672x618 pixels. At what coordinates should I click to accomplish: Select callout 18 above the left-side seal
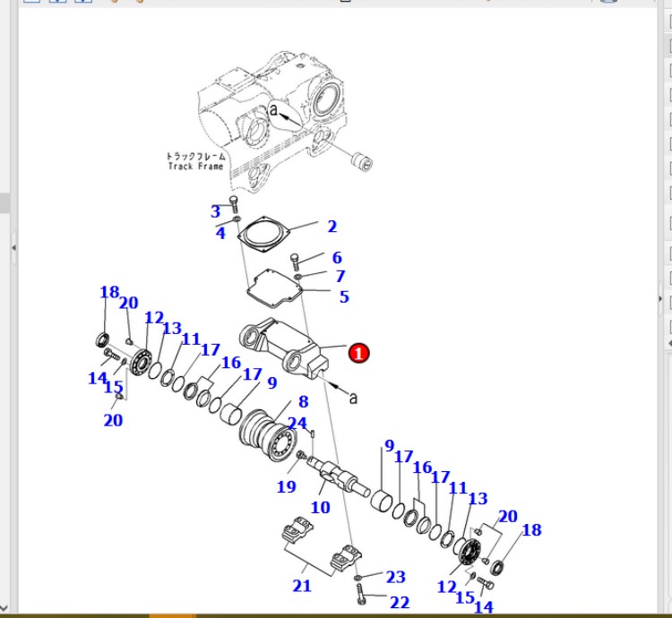click(109, 292)
